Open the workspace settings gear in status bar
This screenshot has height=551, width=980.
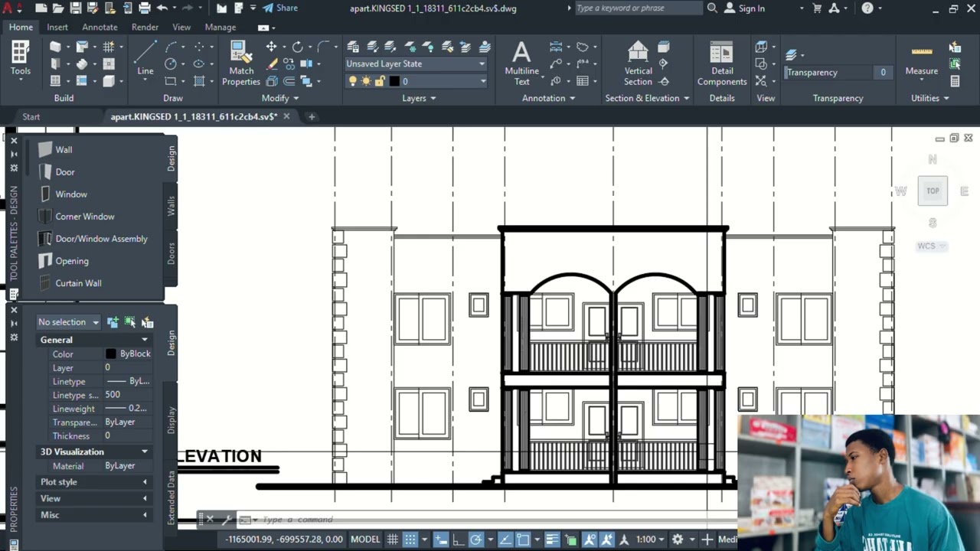click(677, 540)
